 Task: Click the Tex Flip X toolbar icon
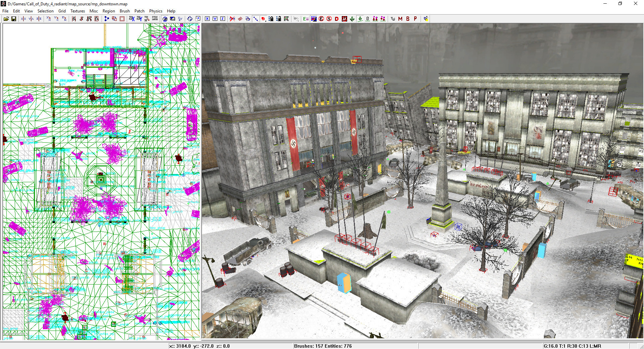[131, 19]
